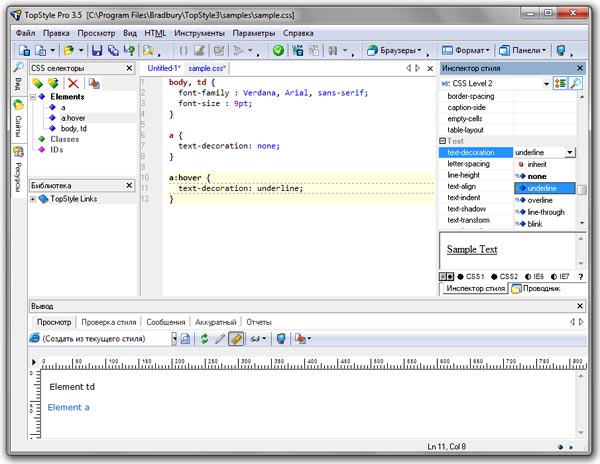Close the Библиотека panel
Viewport: 600px width, 464px height.
coord(129,186)
